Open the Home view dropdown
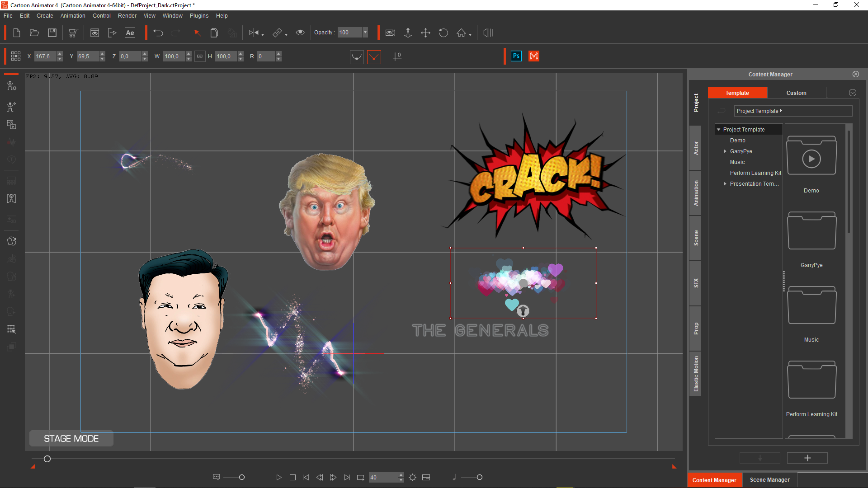This screenshot has width=868, height=488. [x=470, y=35]
